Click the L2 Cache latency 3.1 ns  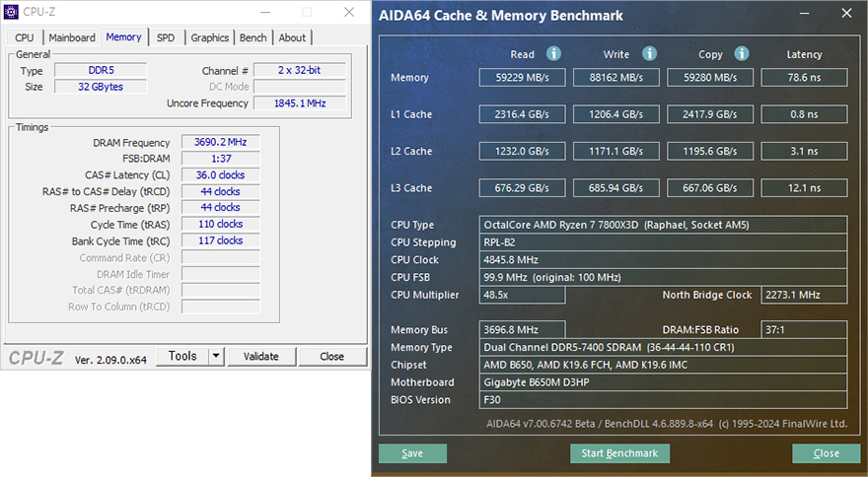click(x=804, y=151)
